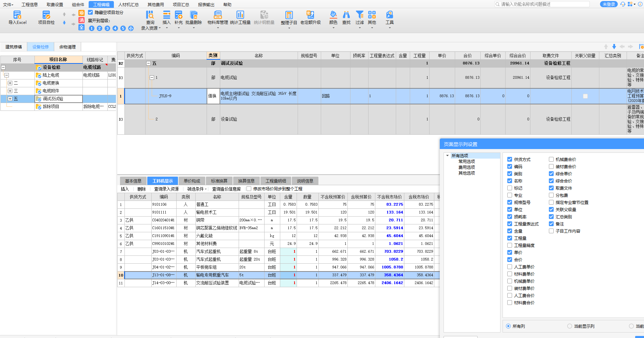Expand to level 5 circle icon
The width and height of the screenshot is (644, 338).
123,28
